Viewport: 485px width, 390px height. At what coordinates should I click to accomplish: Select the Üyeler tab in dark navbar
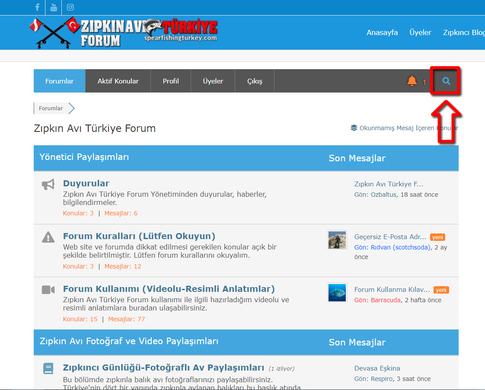click(x=213, y=81)
